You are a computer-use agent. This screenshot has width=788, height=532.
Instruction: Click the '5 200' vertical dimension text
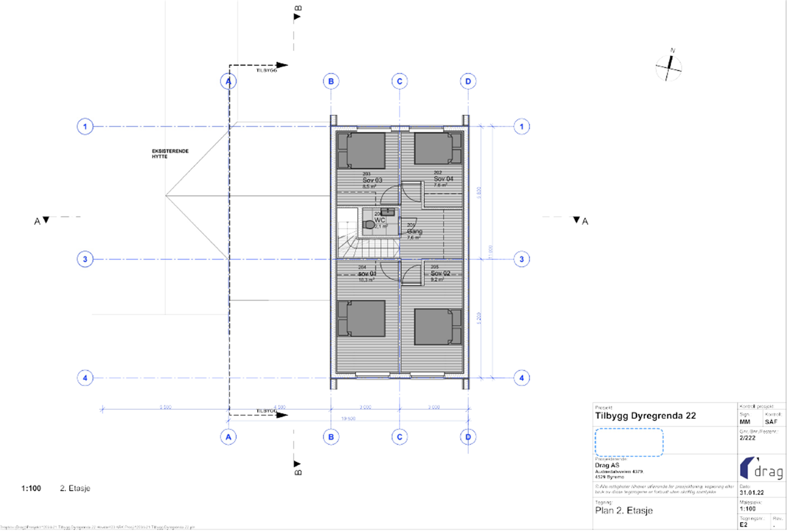[x=479, y=318]
